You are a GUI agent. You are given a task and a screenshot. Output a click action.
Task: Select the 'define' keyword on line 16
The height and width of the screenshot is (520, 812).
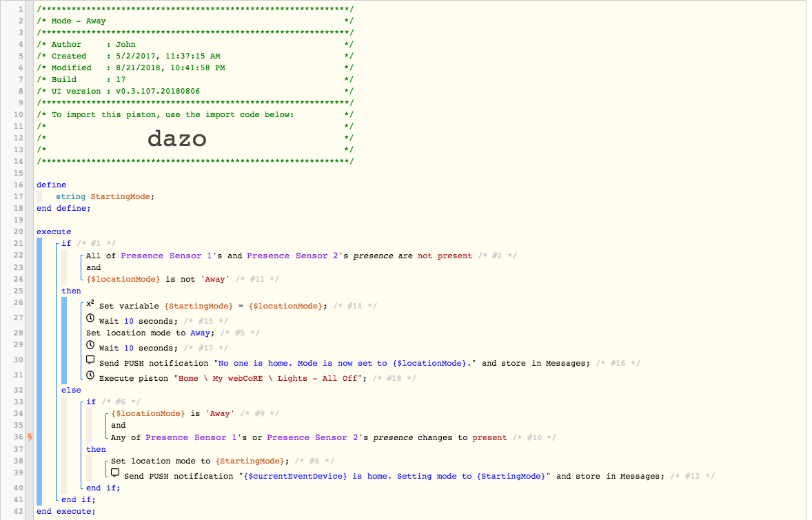pos(51,185)
